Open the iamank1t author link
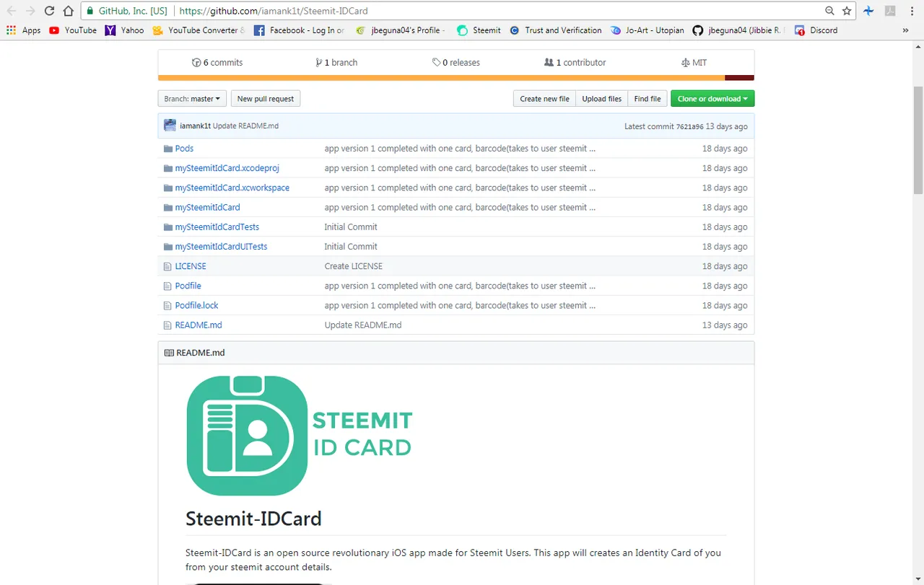 tap(195, 126)
